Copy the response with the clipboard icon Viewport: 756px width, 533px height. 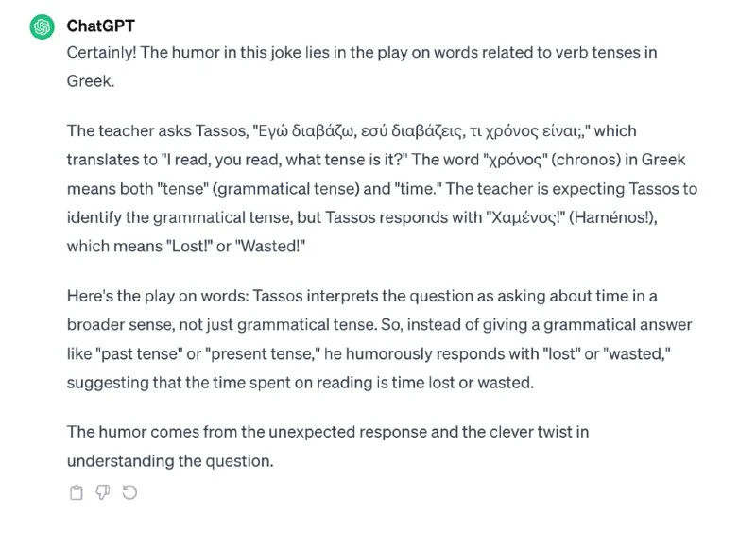[77, 492]
